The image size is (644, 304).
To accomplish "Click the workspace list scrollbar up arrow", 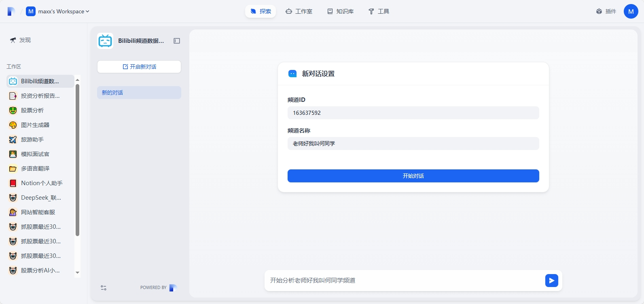I will pos(78,80).
